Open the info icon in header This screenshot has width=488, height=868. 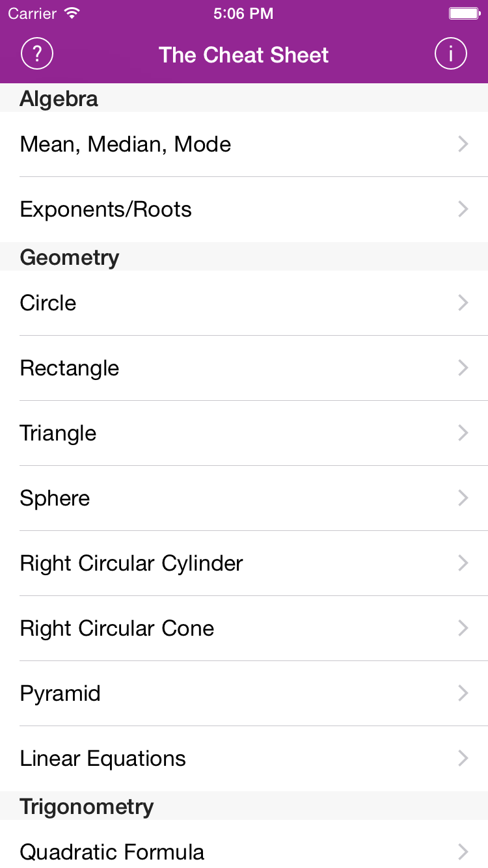click(x=451, y=54)
